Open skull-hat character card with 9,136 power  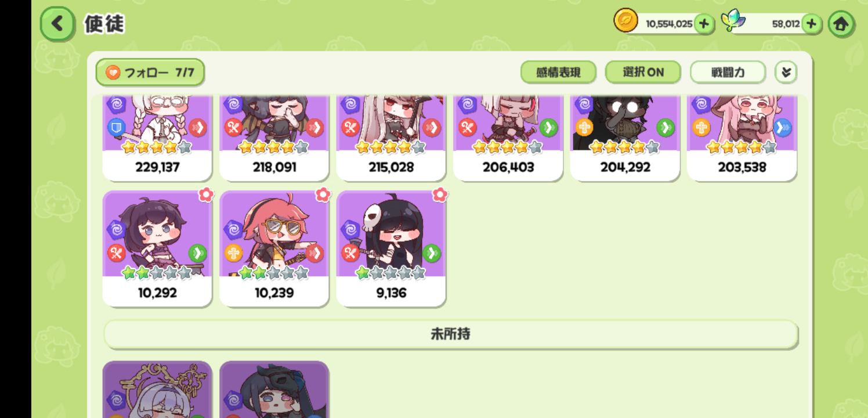391,248
